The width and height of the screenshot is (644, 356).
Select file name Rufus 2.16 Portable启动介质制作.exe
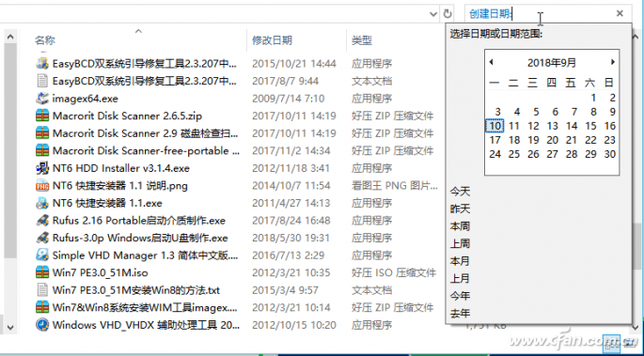pyautogui.click(x=139, y=221)
